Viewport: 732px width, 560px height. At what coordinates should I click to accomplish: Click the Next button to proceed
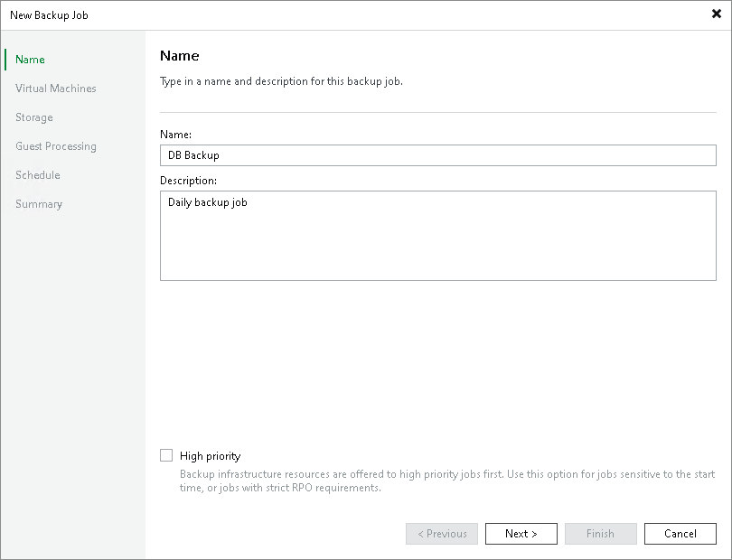(521, 533)
